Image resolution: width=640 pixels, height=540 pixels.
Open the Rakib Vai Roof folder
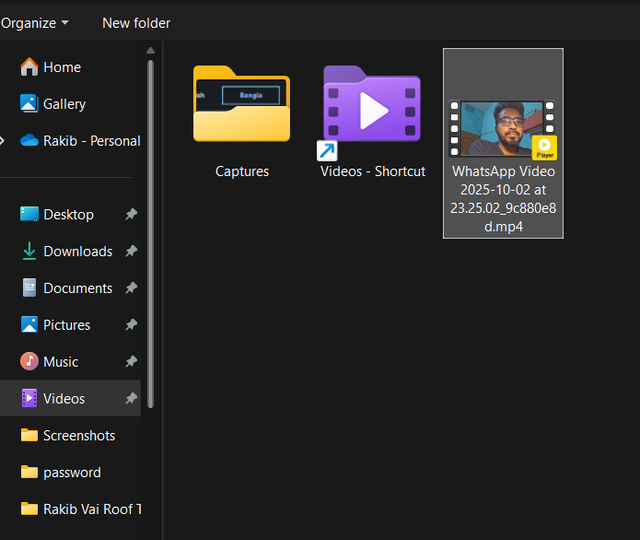click(91, 509)
